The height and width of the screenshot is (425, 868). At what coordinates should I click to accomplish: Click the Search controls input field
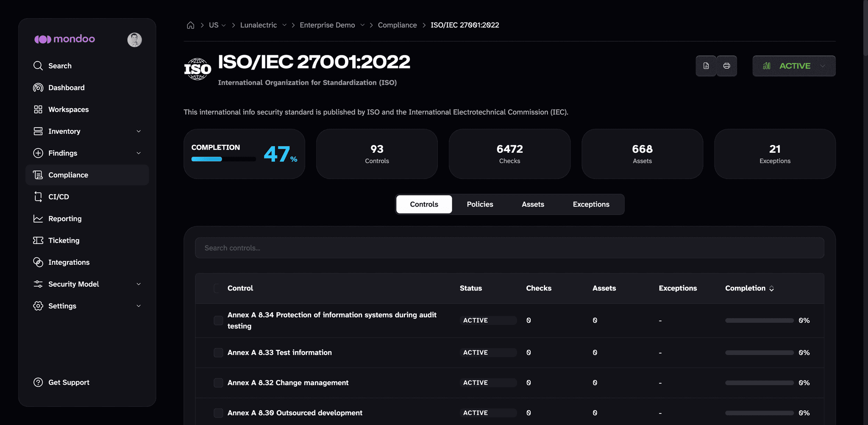click(509, 248)
